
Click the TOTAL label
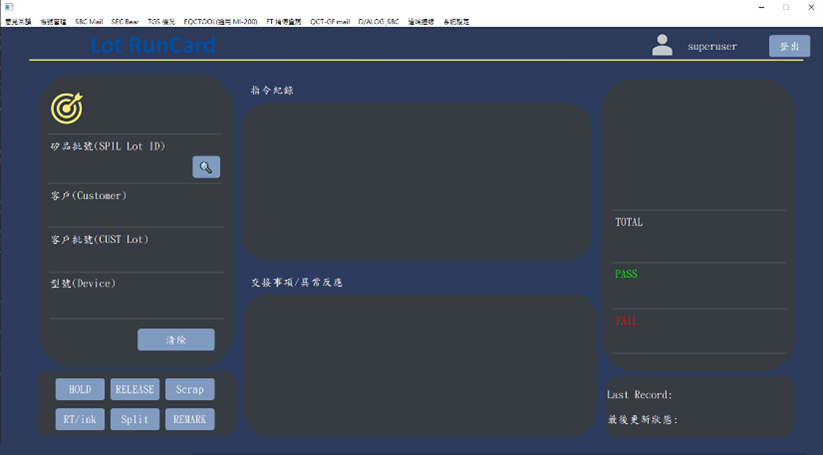(629, 222)
